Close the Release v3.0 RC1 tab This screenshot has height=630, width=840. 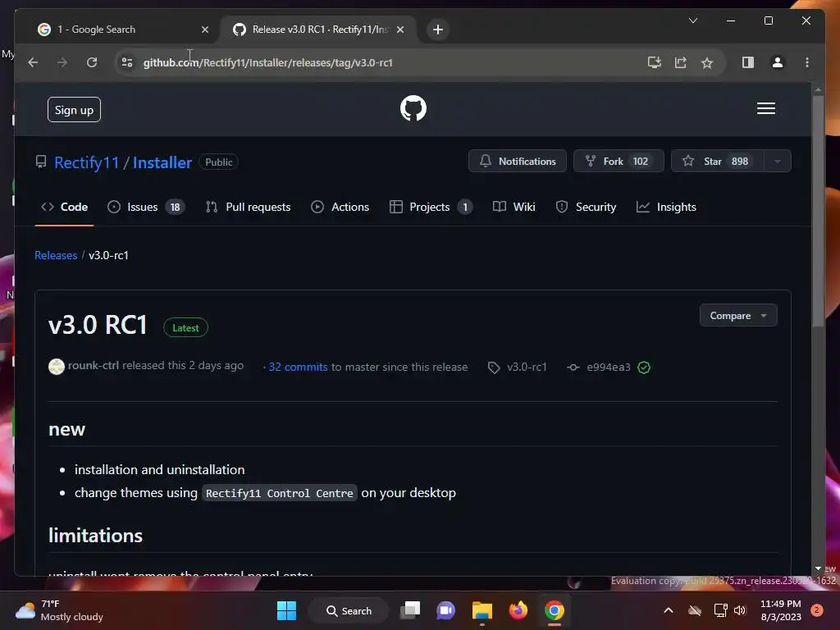pyautogui.click(x=400, y=30)
